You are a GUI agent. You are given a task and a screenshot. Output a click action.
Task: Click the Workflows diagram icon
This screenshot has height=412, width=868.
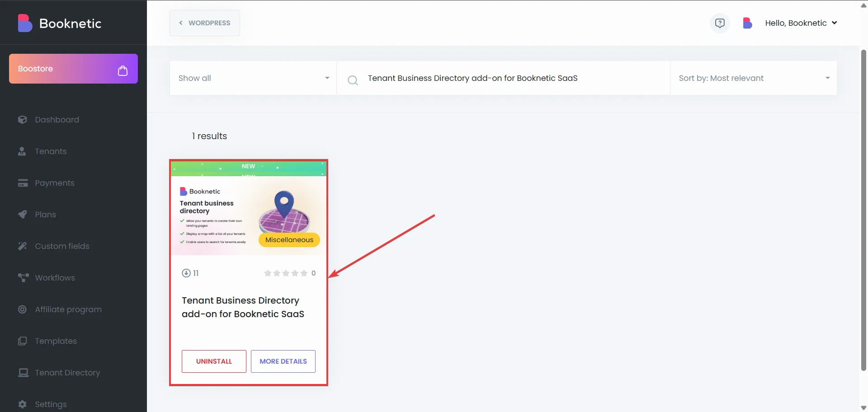click(x=23, y=278)
